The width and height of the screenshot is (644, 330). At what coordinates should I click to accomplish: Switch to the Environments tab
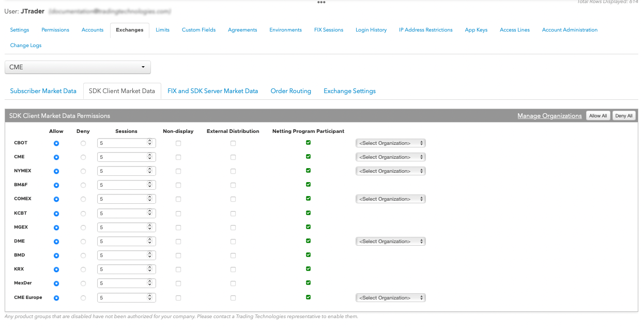click(285, 30)
